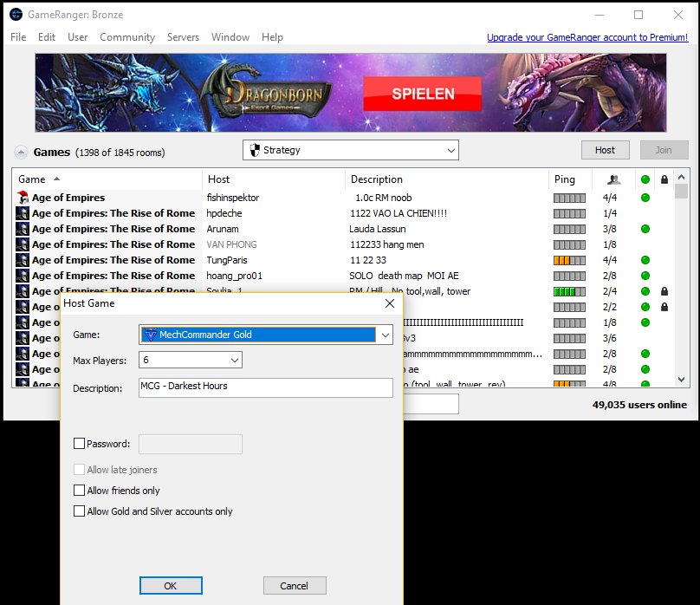Click the Rise of Rome icon in hpdeche row
This screenshot has height=605, width=700.
click(23, 213)
